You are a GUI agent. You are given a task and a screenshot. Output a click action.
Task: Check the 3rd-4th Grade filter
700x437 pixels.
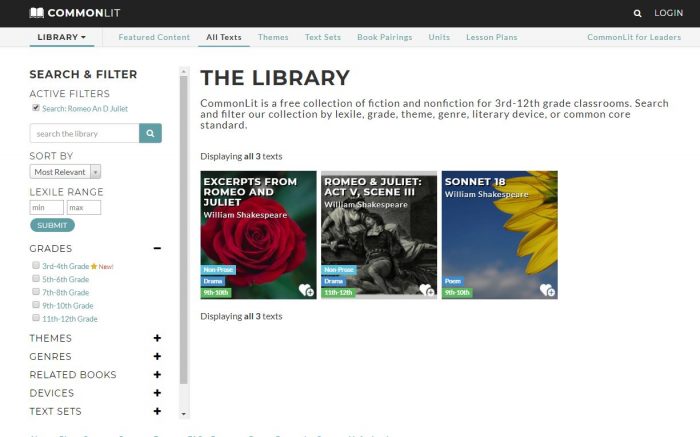(36, 265)
